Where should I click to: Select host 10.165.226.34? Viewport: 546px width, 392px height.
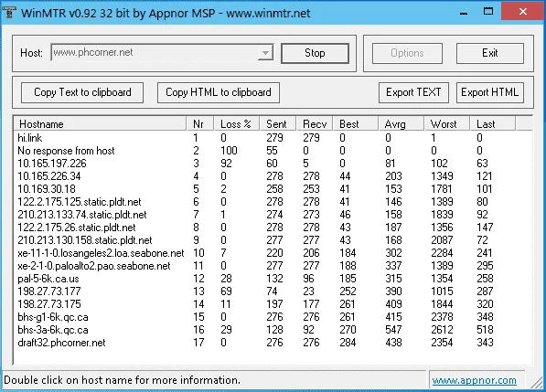click(273, 176)
